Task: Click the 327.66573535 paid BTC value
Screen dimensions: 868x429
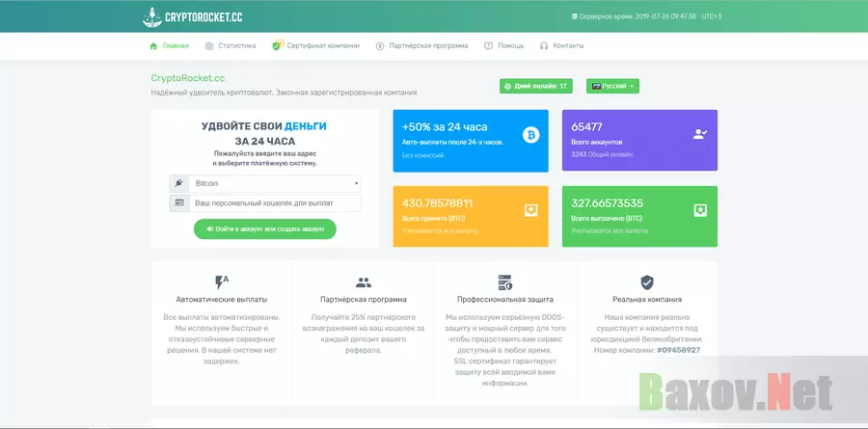Action: tap(608, 203)
